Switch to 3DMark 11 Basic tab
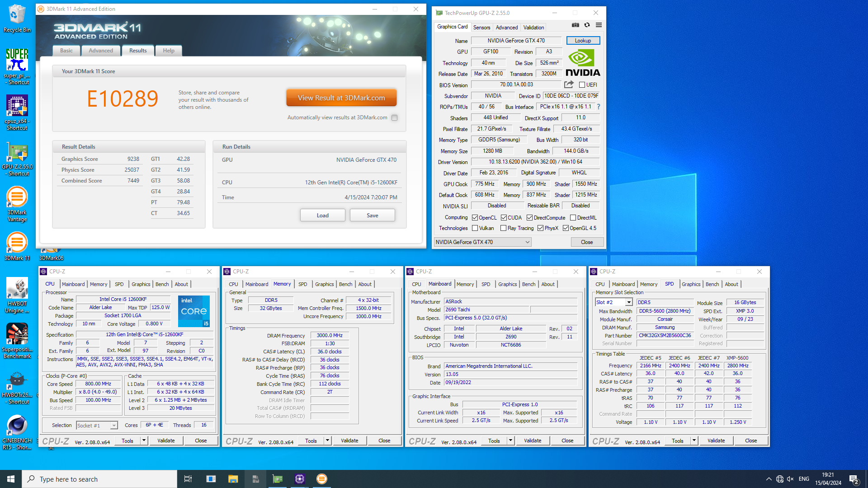This screenshot has width=868, height=488. tap(66, 51)
